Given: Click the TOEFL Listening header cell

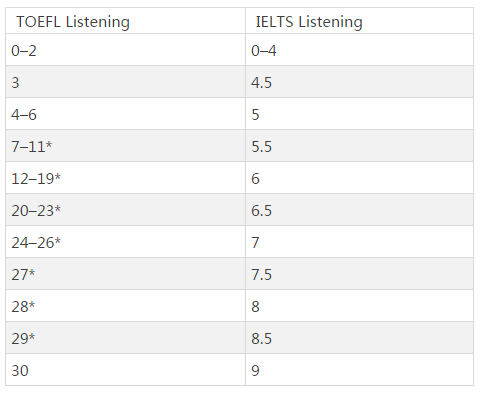Looking at the screenshot, I should [125, 21].
